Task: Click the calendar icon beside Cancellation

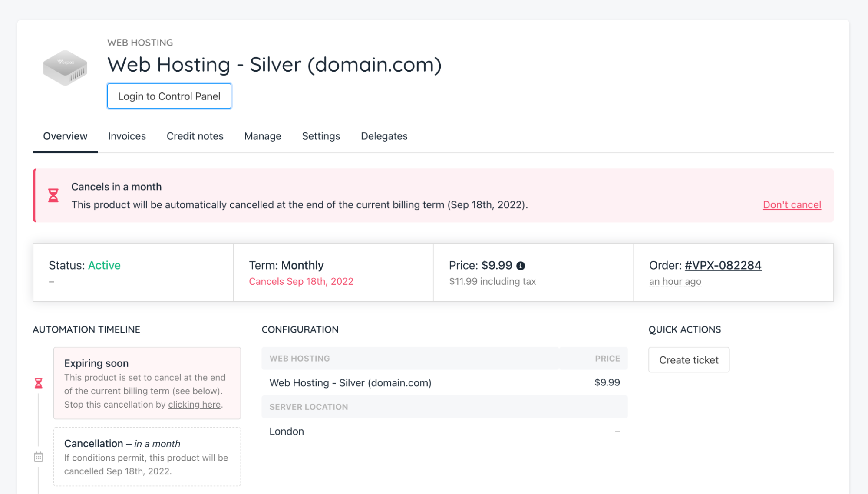Action: (39, 457)
